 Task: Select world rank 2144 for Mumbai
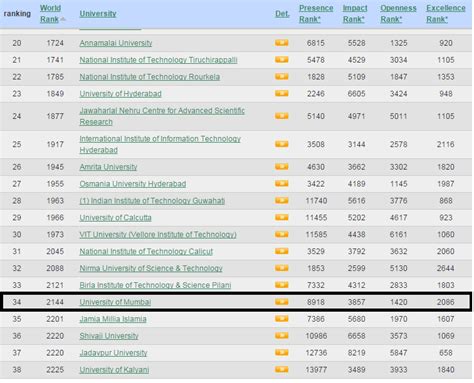(x=55, y=302)
